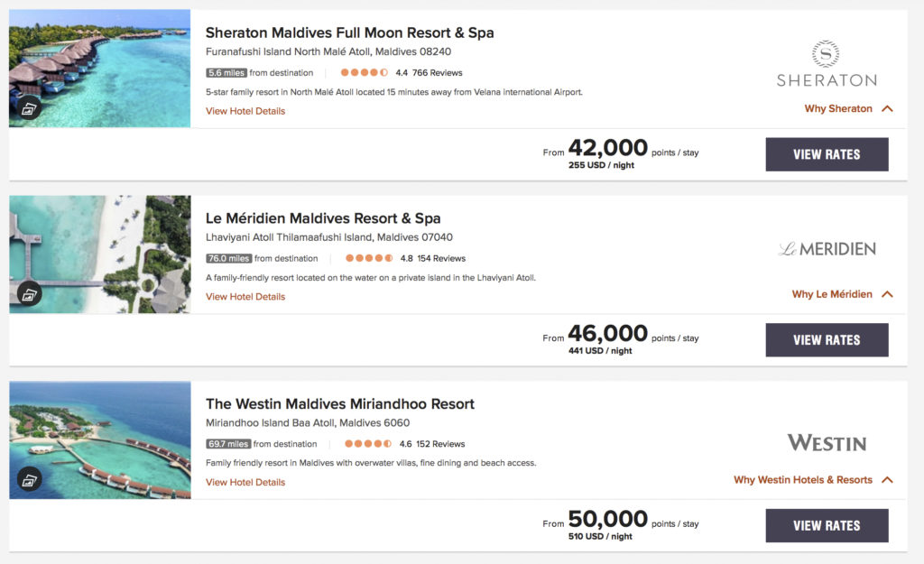Open photo gallery icon on Westin image
The height and width of the screenshot is (564, 924).
pos(29,480)
